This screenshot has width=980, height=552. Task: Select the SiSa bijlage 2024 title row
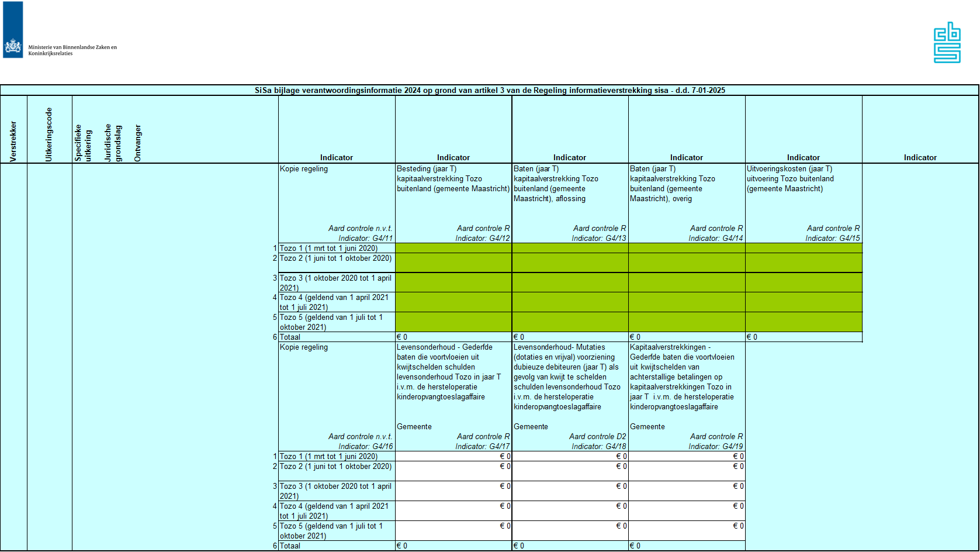(x=489, y=91)
